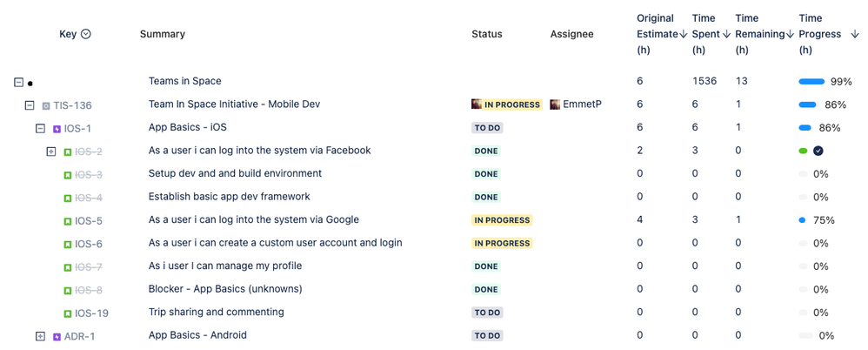Screen dimensions: 868x350
Task: Click the epic icon beside ADR-1
Action: click(x=57, y=336)
